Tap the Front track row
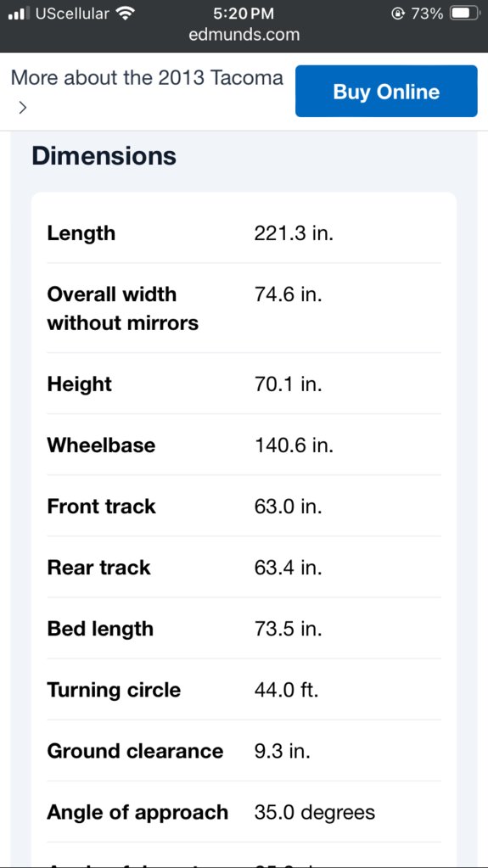 tap(244, 506)
